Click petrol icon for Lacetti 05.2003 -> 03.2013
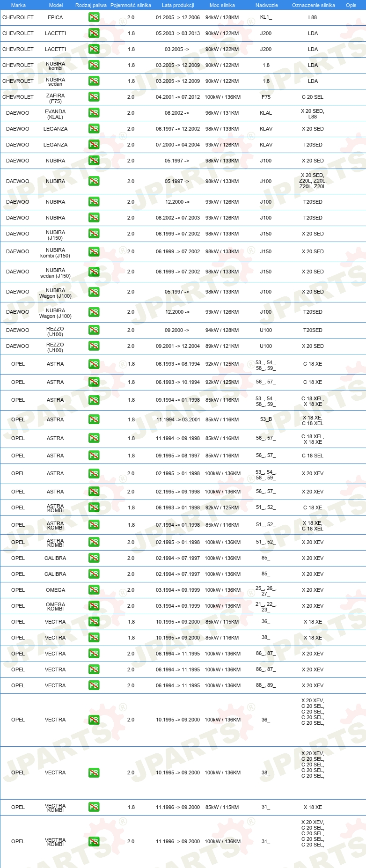The height and width of the screenshot is (868, 366). (x=94, y=33)
